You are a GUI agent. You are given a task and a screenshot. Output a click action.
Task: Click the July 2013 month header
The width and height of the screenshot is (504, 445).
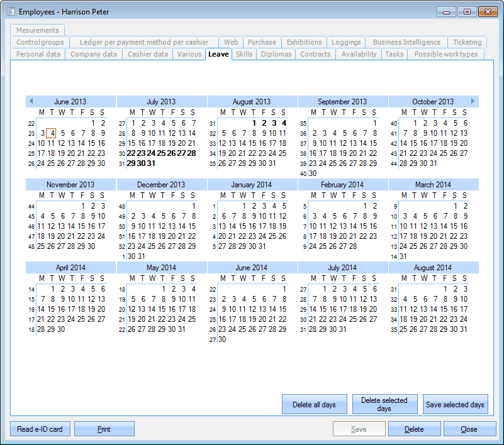click(161, 101)
